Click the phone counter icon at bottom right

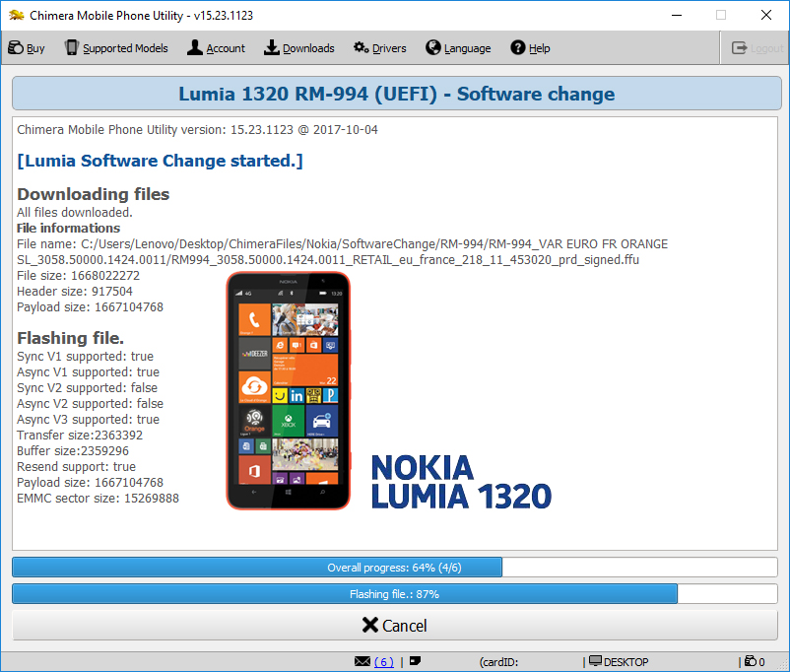pyautogui.click(x=750, y=661)
